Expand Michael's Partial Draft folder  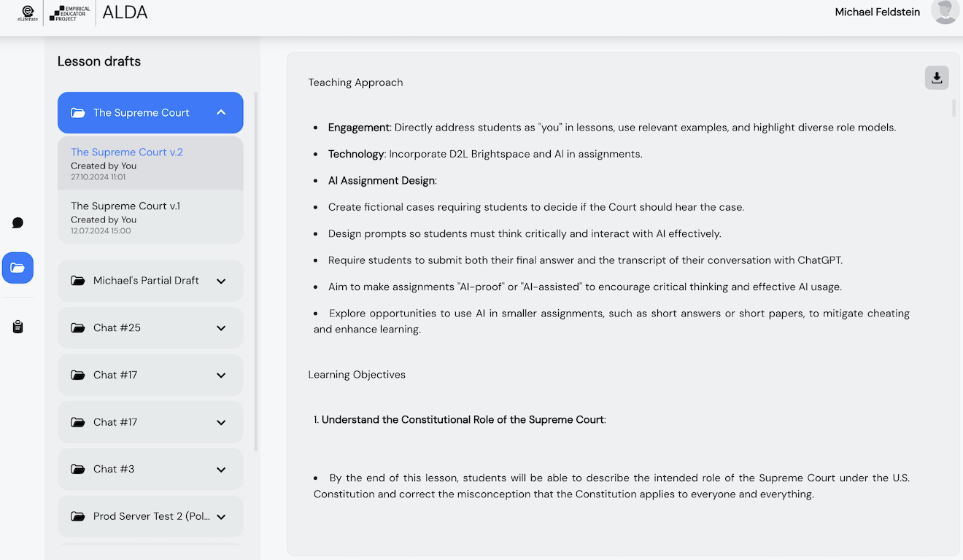coord(221,280)
